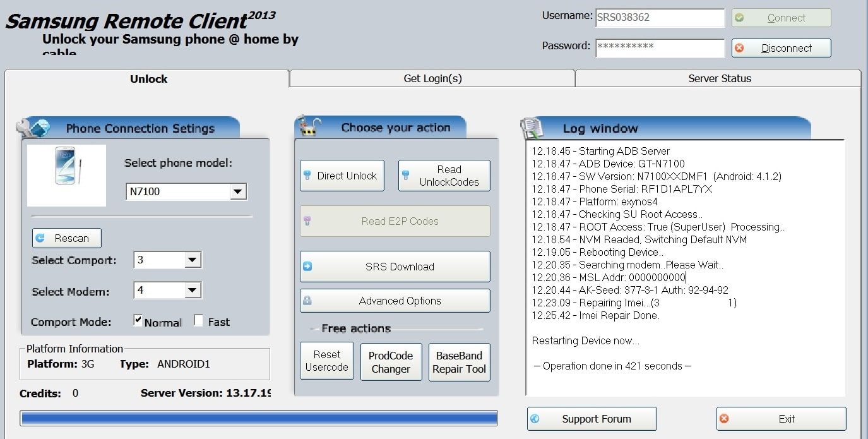
Task: Click the red icon on Exit button
Action: point(724,419)
